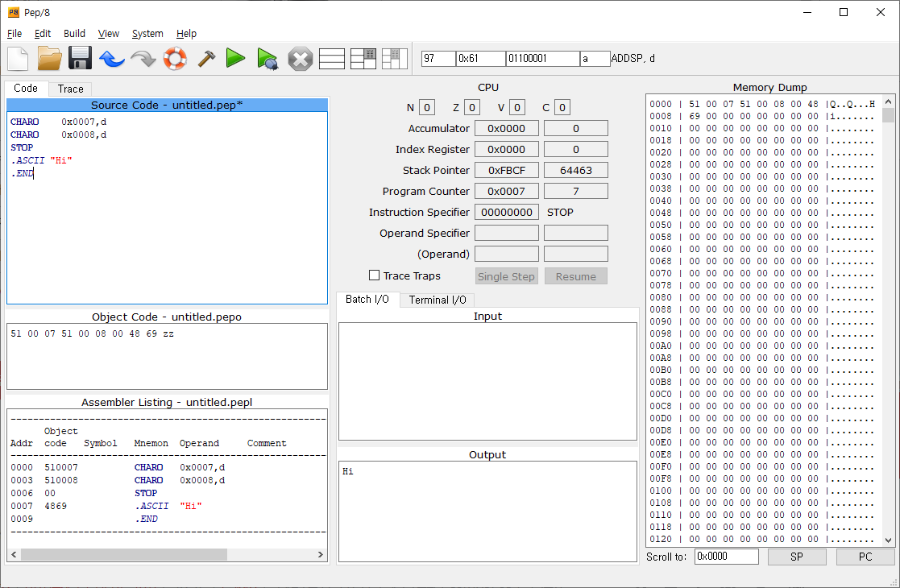Click the Scroll to address field
Image resolution: width=900 pixels, height=588 pixels.
tap(727, 557)
